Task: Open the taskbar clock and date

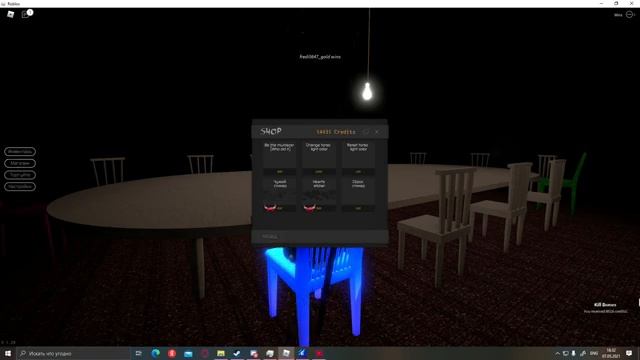Action: (611, 353)
